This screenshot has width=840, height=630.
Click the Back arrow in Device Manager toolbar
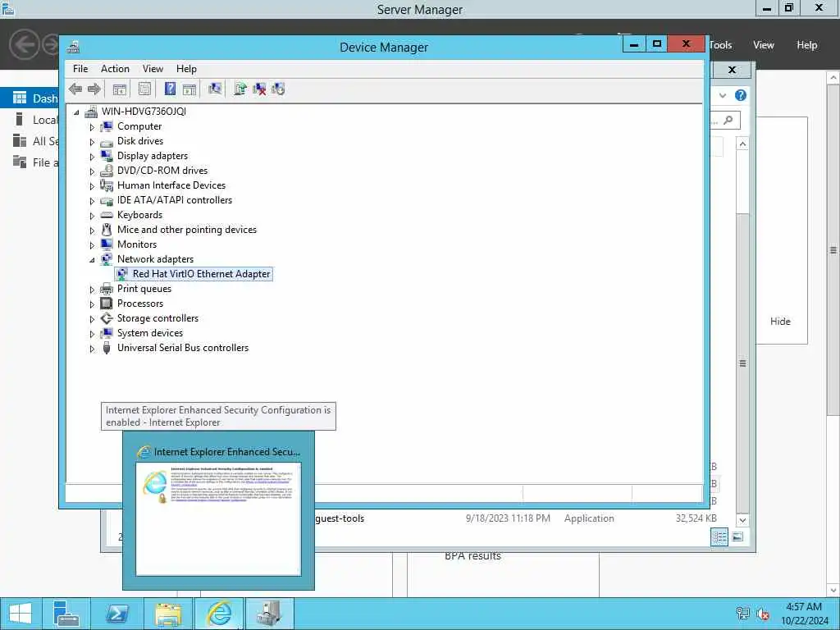pos(75,89)
